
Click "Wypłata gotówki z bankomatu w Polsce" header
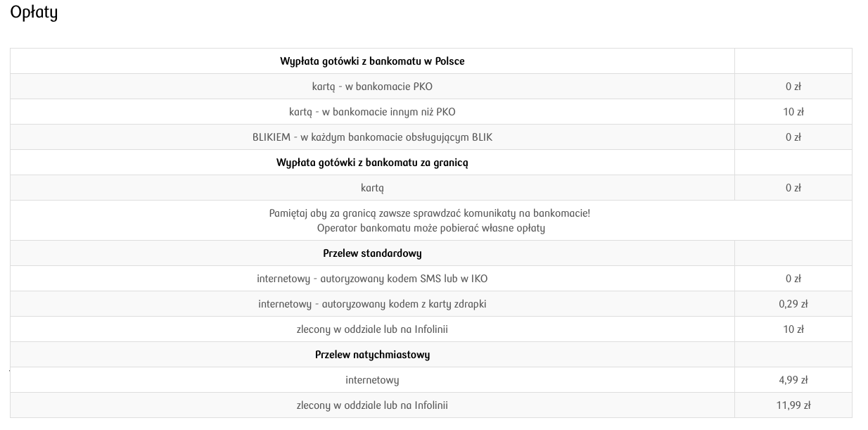[372, 61]
